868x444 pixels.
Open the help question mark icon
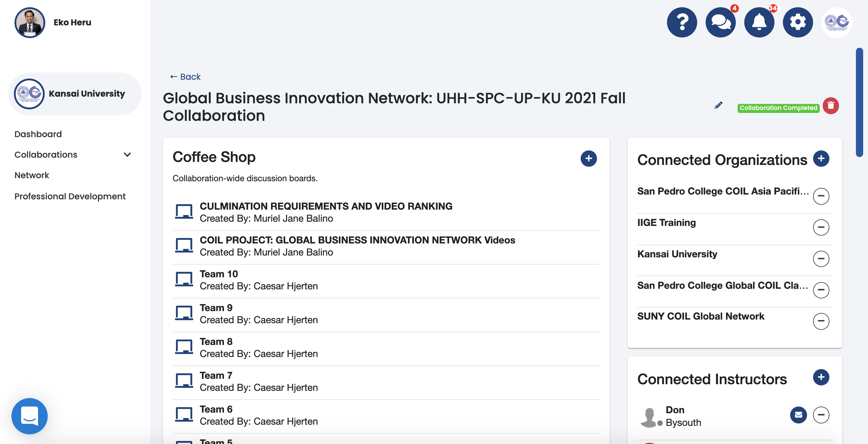pyautogui.click(x=682, y=22)
